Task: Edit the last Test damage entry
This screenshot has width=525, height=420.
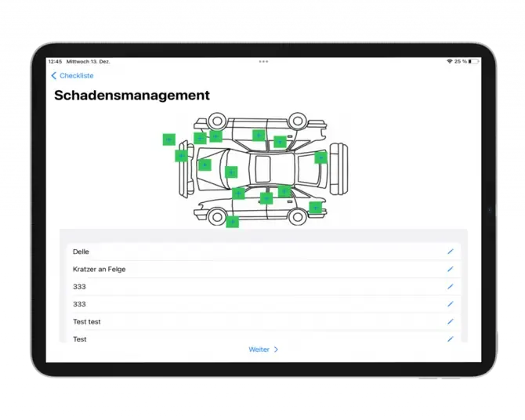Action: point(451,339)
